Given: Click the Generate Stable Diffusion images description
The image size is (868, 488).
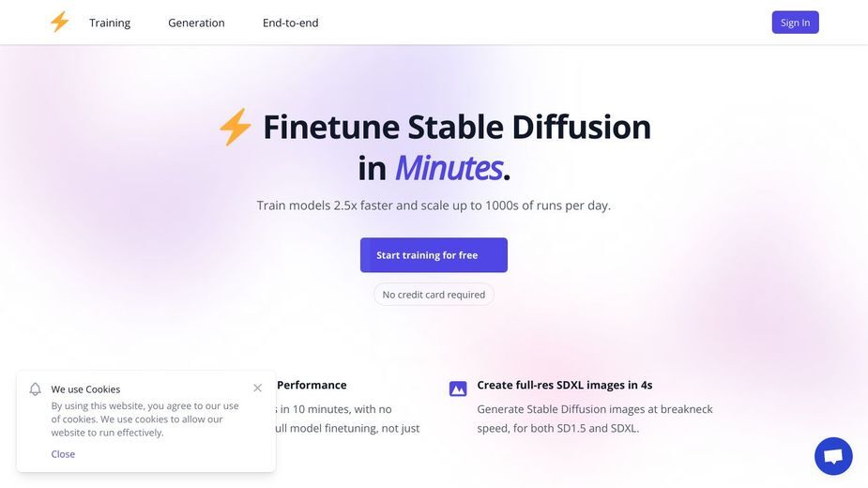Looking at the screenshot, I should click(x=595, y=419).
